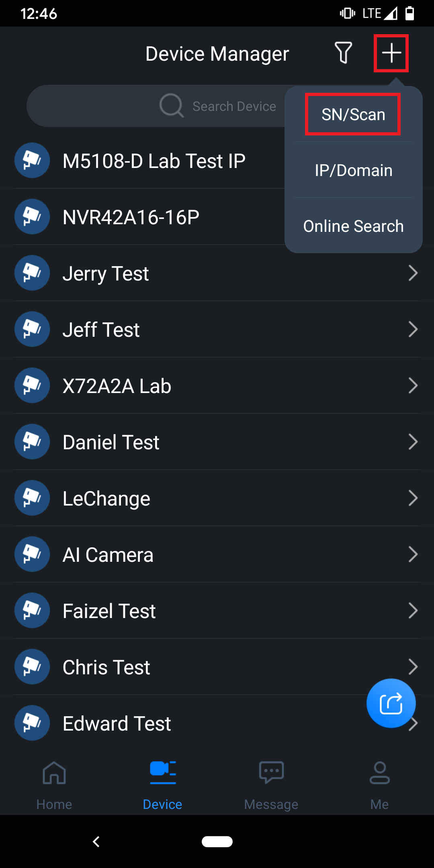Expand the AI Camera device chevron

[x=413, y=555]
